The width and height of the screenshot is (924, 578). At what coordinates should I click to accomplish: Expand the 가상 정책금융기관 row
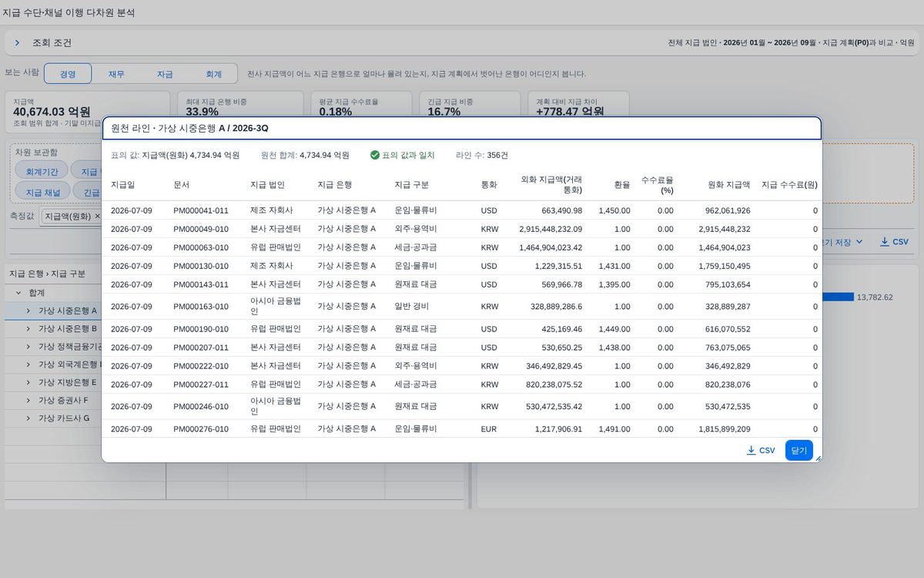pos(28,346)
